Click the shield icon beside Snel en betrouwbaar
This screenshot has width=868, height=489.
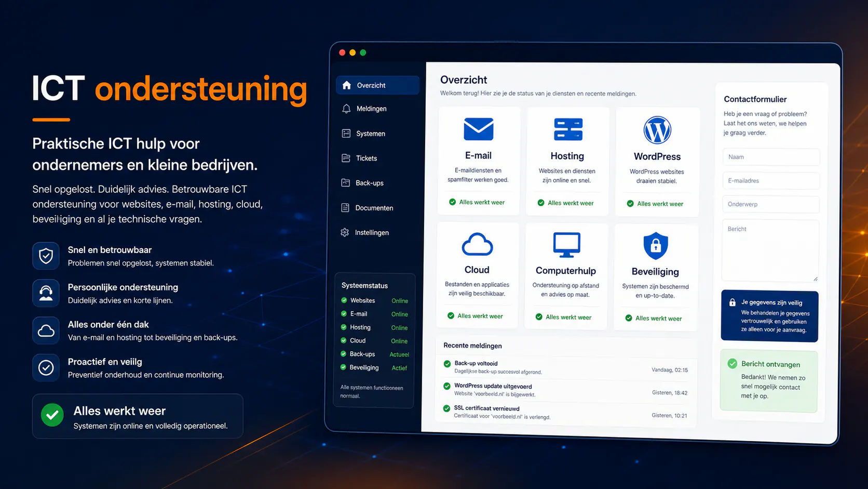click(x=46, y=256)
